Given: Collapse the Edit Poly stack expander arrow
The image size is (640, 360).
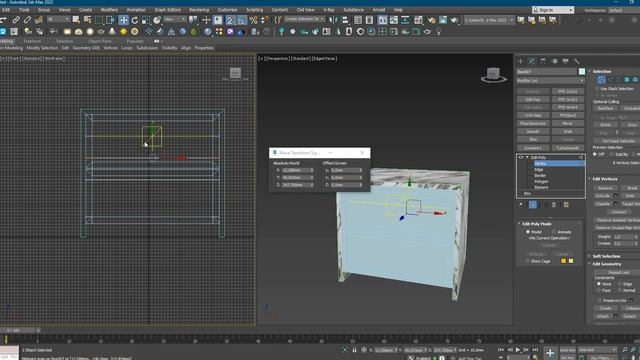Looking at the screenshot, I should point(527,157).
